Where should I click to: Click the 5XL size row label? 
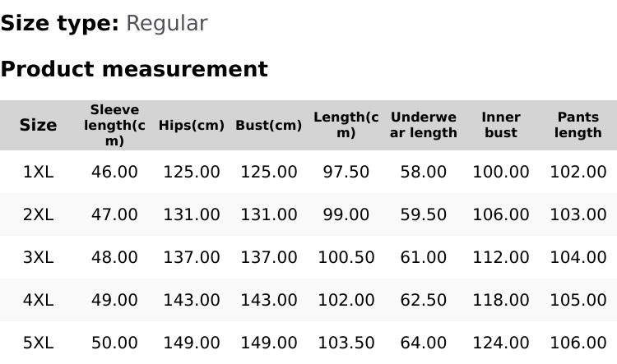(38, 343)
